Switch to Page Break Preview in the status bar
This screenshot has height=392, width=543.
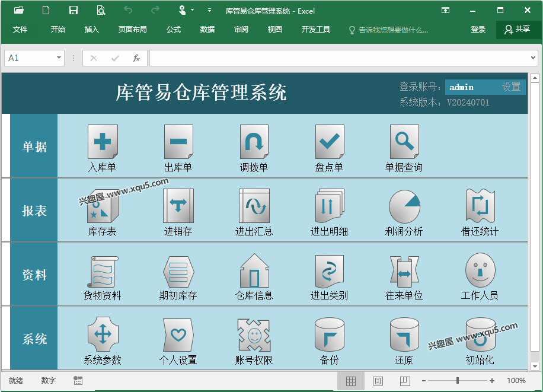point(405,381)
